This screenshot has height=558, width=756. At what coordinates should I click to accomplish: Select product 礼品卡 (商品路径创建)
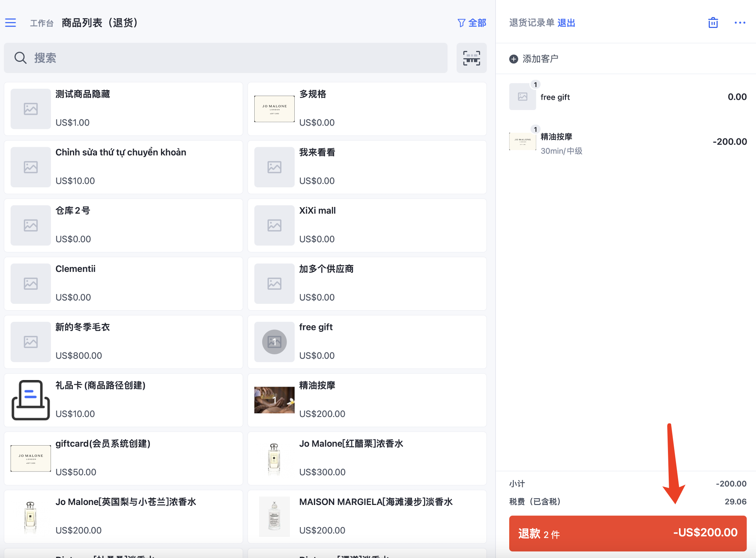click(x=123, y=400)
